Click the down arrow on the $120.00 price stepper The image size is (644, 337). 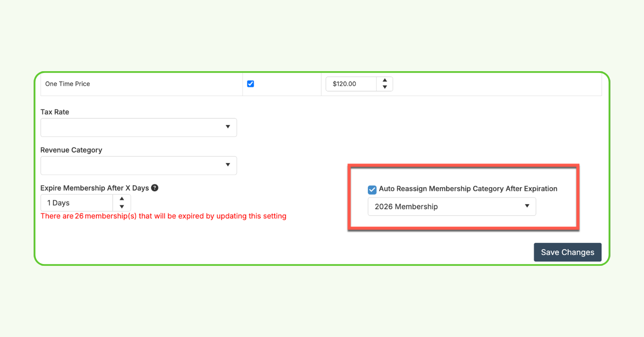point(385,87)
